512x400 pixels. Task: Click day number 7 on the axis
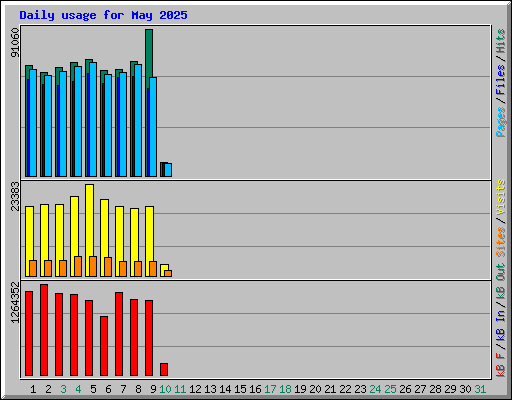[123, 389]
